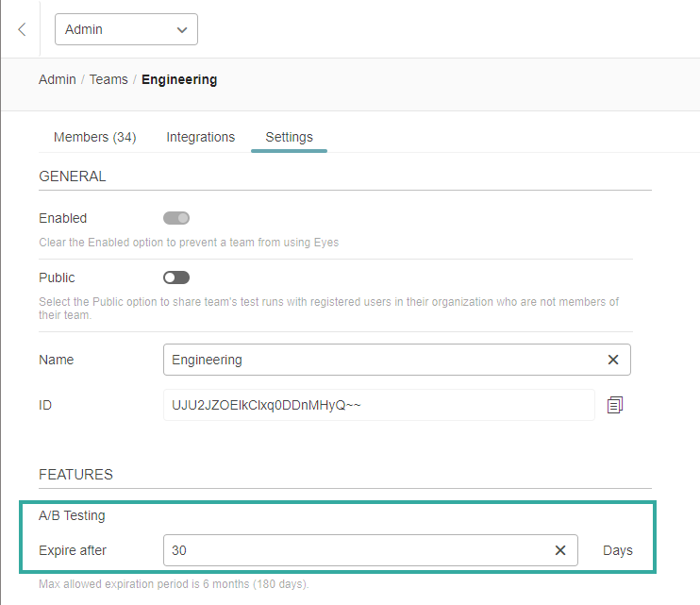Open the Admin dropdown menu
Image resolution: width=700 pixels, height=605 pixels.
[126, 29]
